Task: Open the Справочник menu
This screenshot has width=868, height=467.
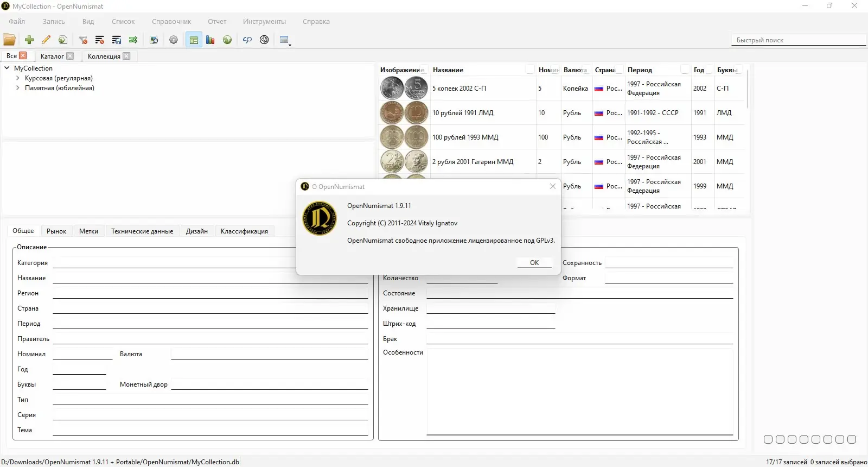Action: [x=171, y=22]
